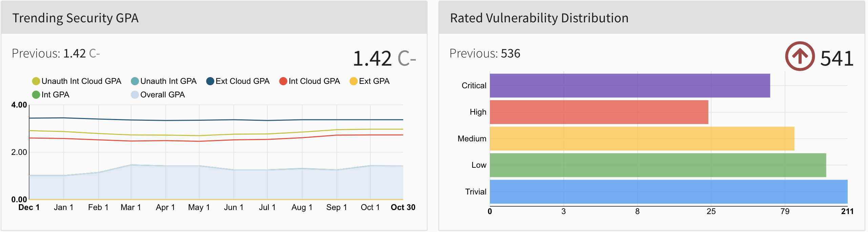
Task: Click the Oct 30 timeline label
Action: (403, 207)
